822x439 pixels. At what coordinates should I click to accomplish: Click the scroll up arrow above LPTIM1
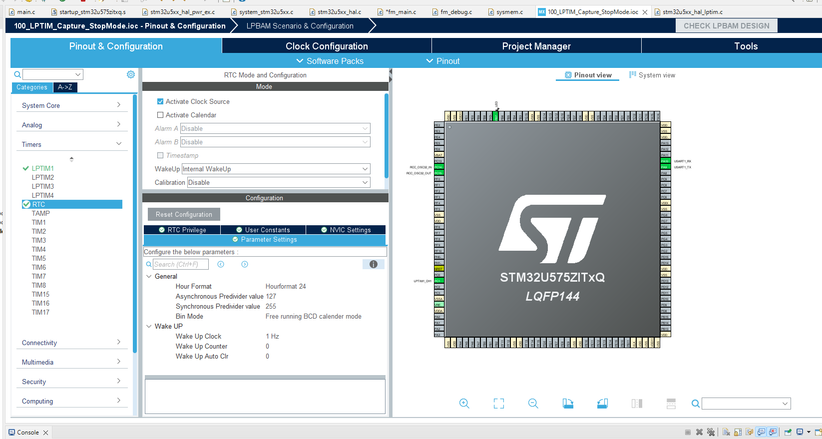tap(72, 159)
